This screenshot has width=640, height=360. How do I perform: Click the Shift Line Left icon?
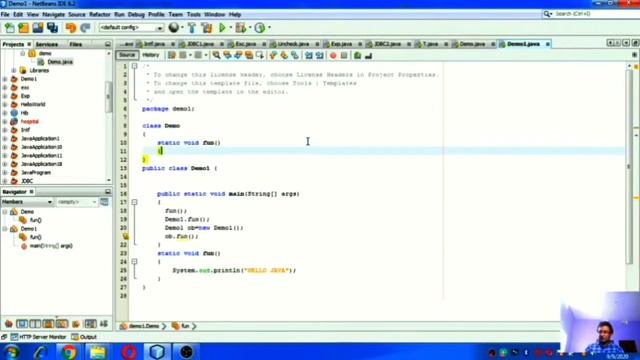pyautogui.click(x=309, y=56)
